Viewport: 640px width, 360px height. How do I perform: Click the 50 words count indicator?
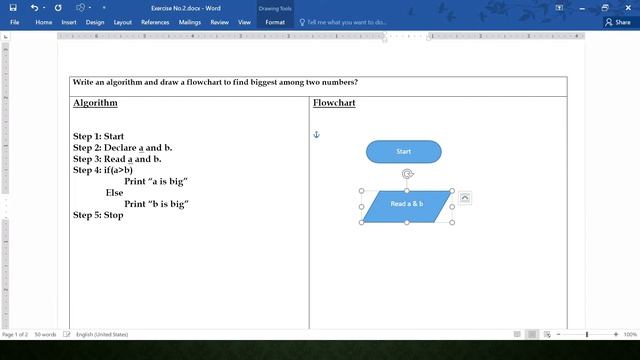tap(45, 334)
